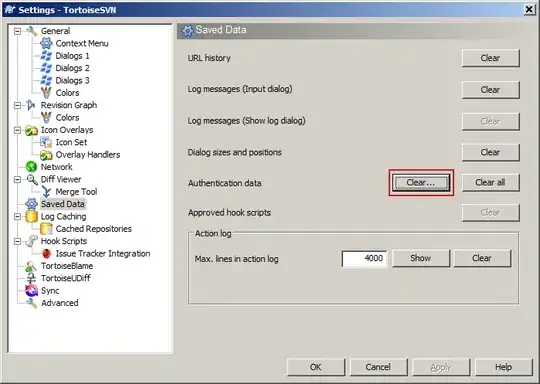This screenshot has width=540, height=384.
Task: Click the Network globe icon
Action: pyautogui.click(x=31, y=167)
